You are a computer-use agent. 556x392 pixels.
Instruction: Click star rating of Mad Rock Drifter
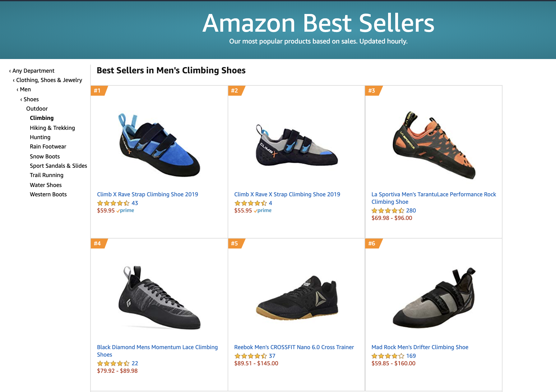[388, 356]
